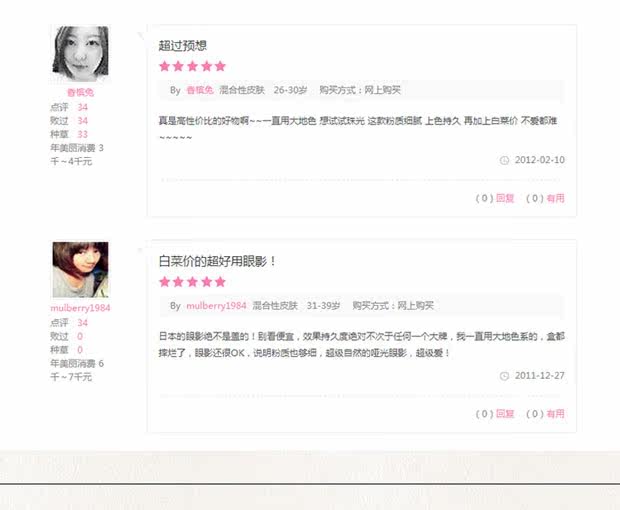
Task: Open the review title 白菜价的超好用眼影！
Action: pyautogui.click(x=217, y=261)
